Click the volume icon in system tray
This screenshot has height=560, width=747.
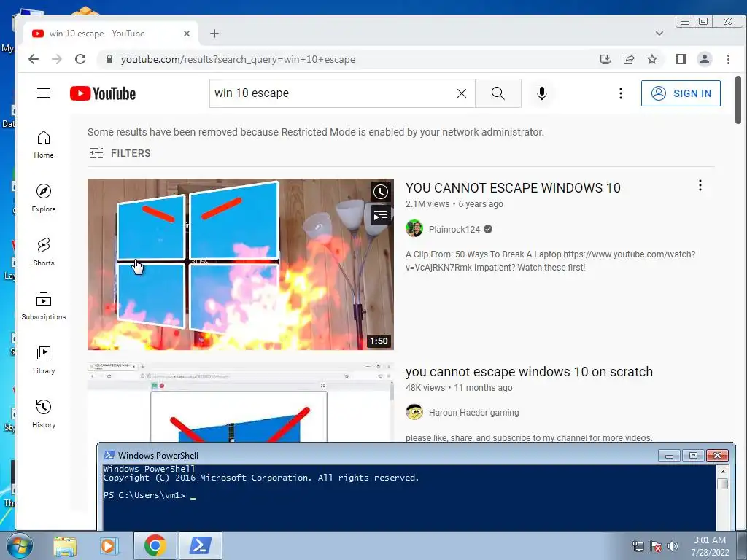(x=673, y=546)
